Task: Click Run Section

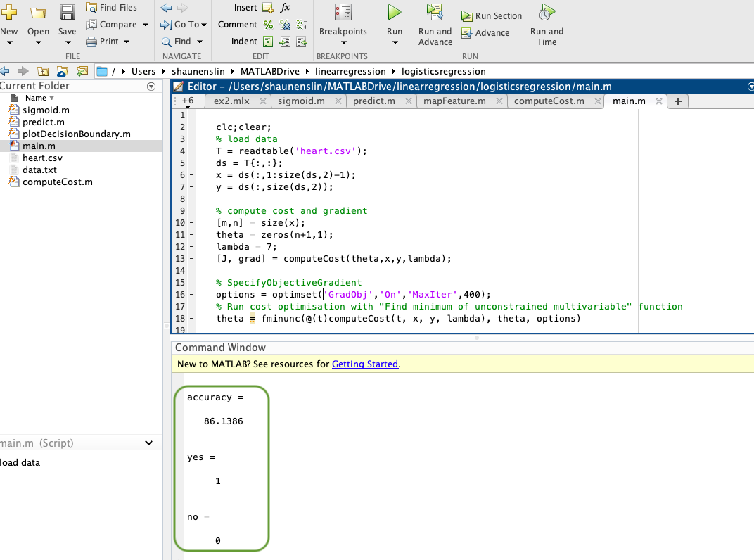Action: pyautogui.click(x=492, y=16)
